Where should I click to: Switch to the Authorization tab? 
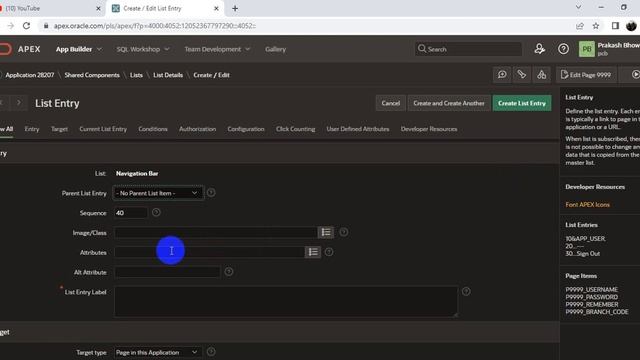[x=198, y=129]
